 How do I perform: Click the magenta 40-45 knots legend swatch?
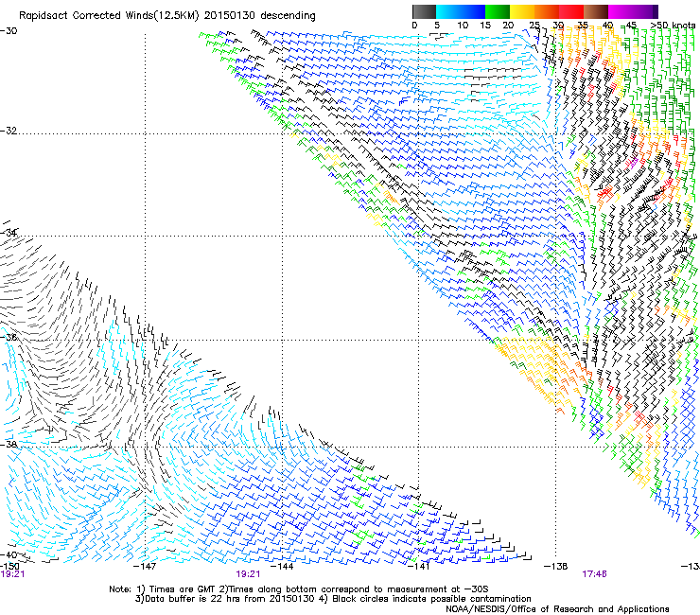[x=621, y=11]
